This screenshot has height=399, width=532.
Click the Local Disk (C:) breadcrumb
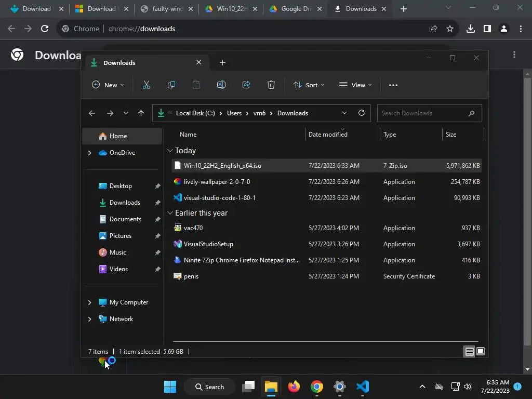[195, 113]
